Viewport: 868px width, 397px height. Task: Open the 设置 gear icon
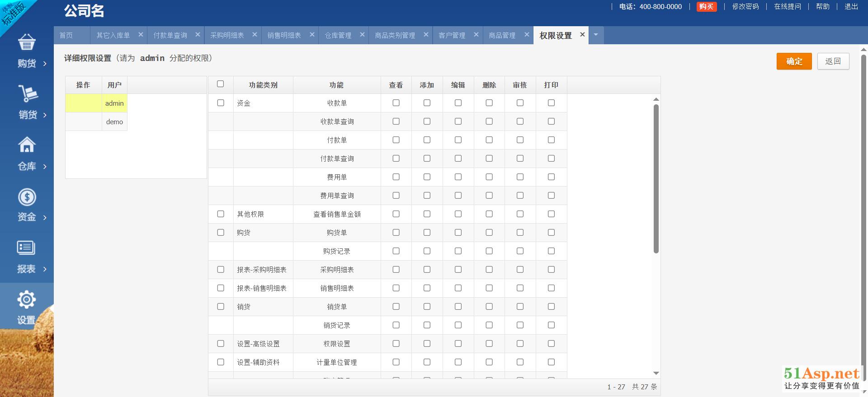(26, 299)
